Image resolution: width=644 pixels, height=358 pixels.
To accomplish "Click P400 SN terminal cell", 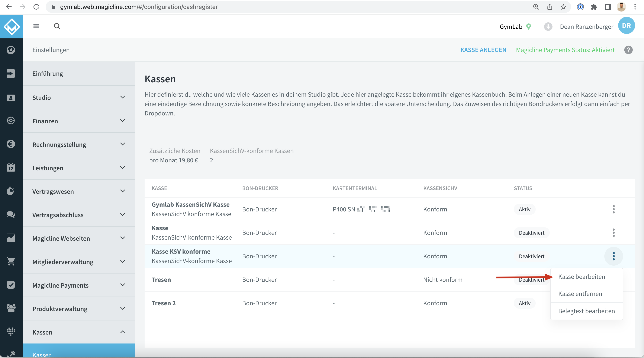I will (x=361, y=209).
